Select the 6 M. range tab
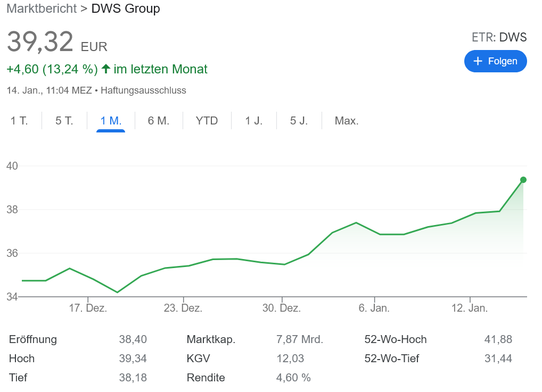Screen dimensions: 542x392 click(x=159, y=121)
